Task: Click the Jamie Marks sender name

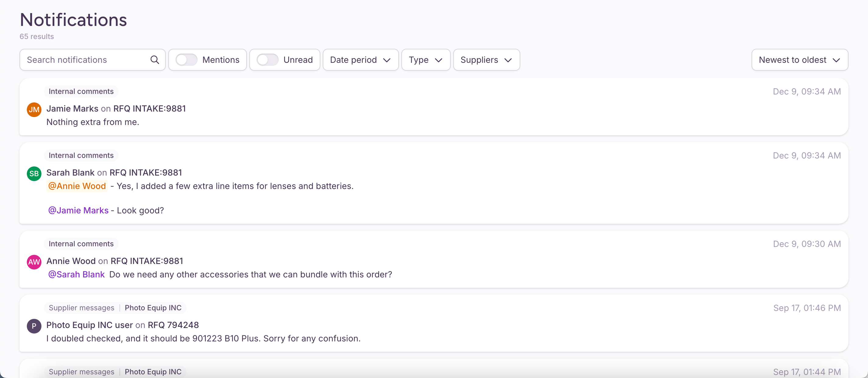Action: click(x=72, y=109)
